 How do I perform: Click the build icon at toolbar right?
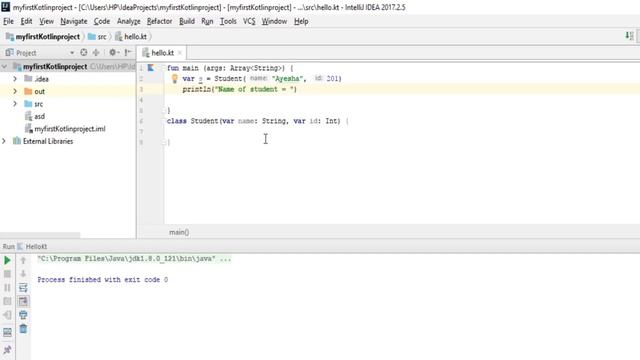point(629,36)
